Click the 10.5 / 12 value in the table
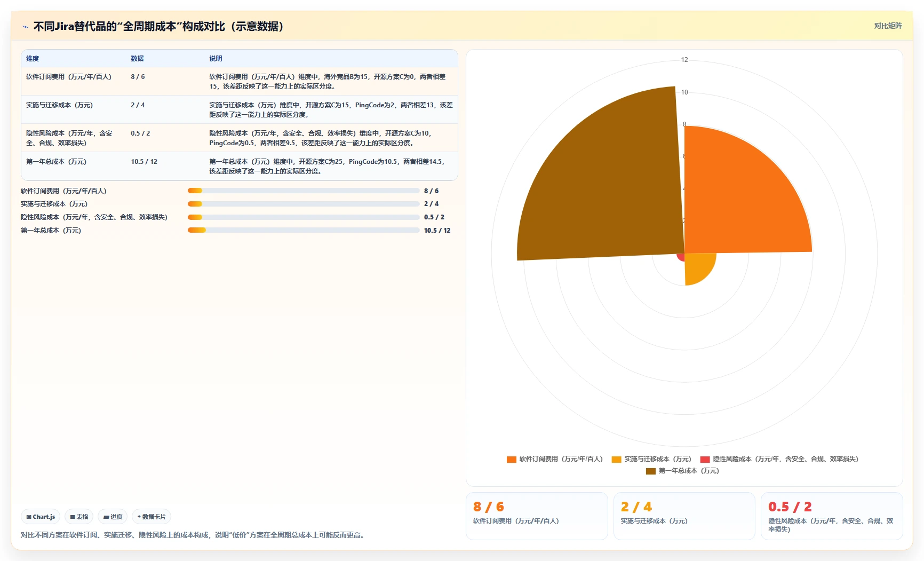The width and height of the screenshot is (924, 561). pyautogui.click(x=144, y=162)
